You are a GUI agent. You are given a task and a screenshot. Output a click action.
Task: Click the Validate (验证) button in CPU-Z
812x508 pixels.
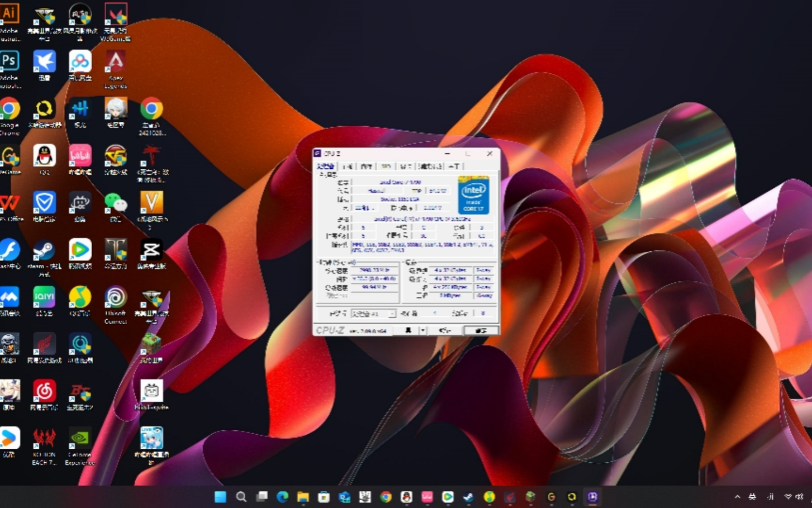(x=444, y=330)
